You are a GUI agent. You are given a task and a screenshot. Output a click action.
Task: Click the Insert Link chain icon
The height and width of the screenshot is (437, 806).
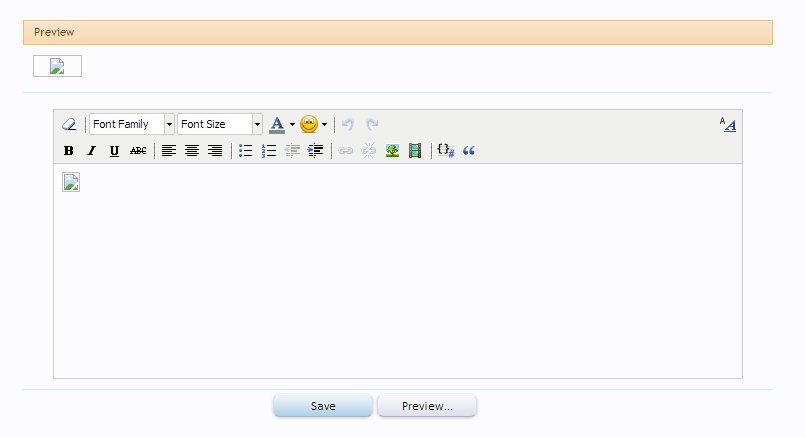(345, 151)
